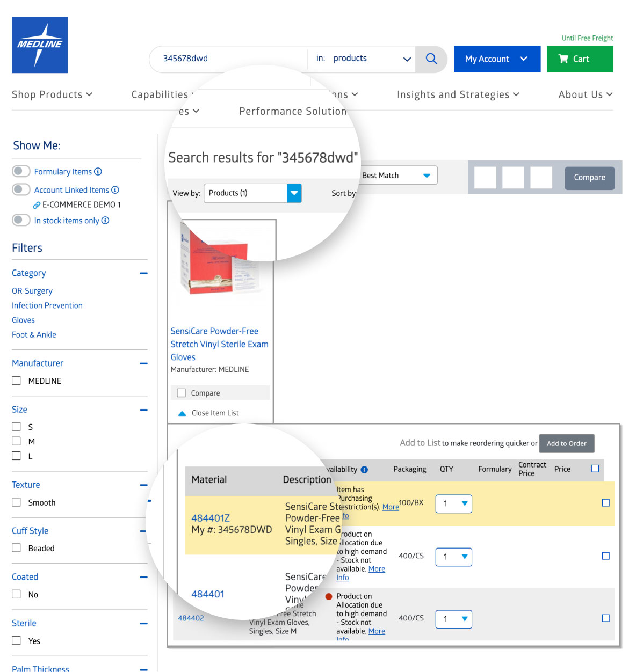Viewport: 636px width, 672px height.
Task: Check the Coated No checkbox
Action: (17, 594)
